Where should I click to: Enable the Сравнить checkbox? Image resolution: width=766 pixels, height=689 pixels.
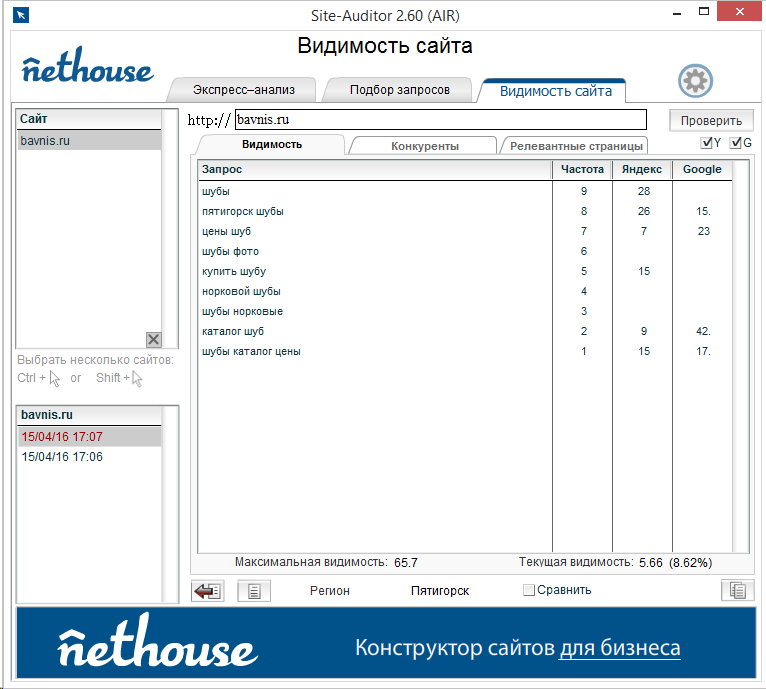pos(529,590)
